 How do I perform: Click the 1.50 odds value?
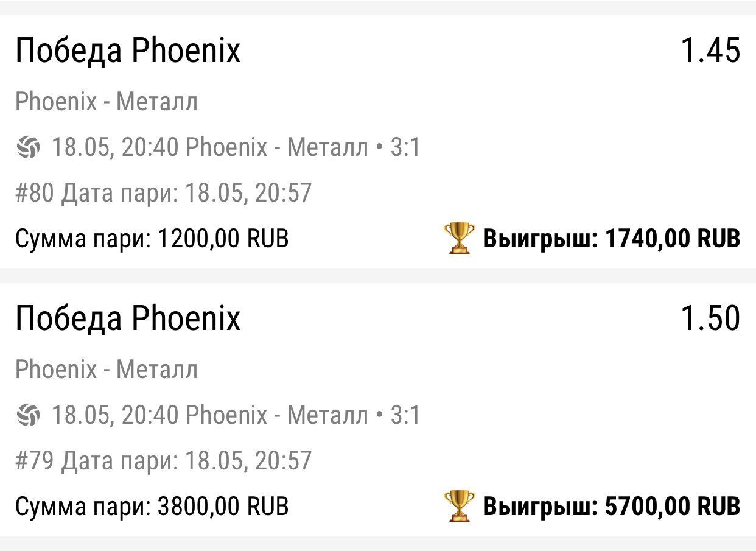pyautogui.click(x=710, y=319)
